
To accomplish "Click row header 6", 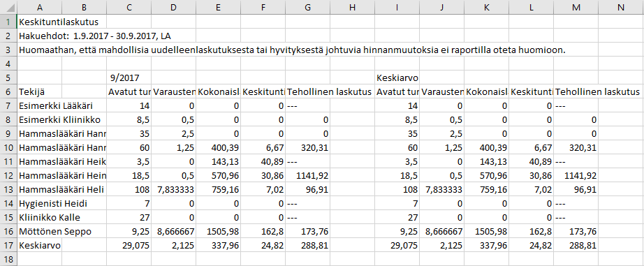I will [x=8, y=91].
